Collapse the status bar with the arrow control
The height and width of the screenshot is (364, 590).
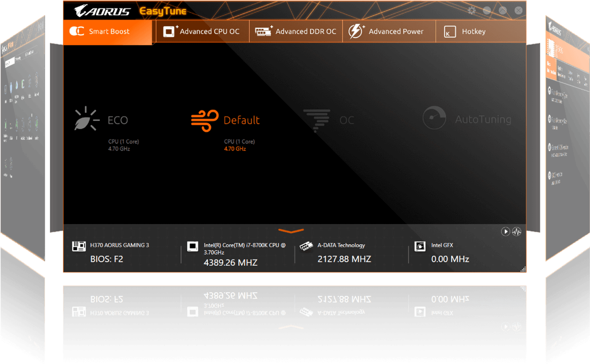[x=291, y=230]
